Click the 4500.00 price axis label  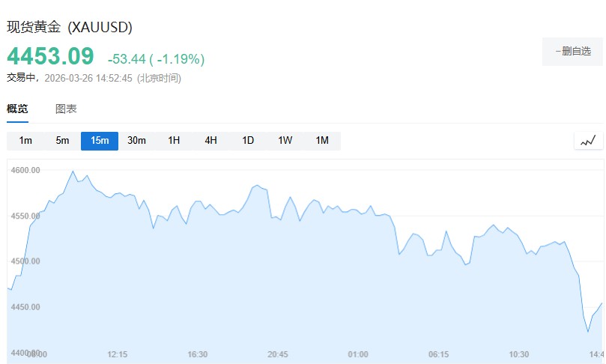point(25,261)
